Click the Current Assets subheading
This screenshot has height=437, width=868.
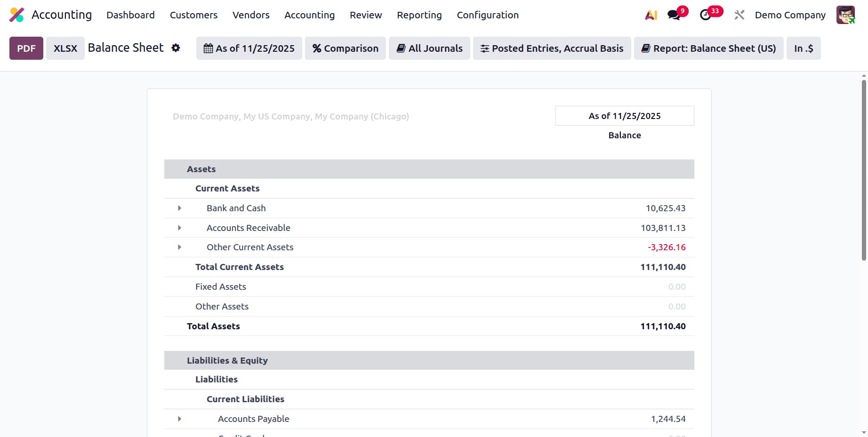click(227, 188)
